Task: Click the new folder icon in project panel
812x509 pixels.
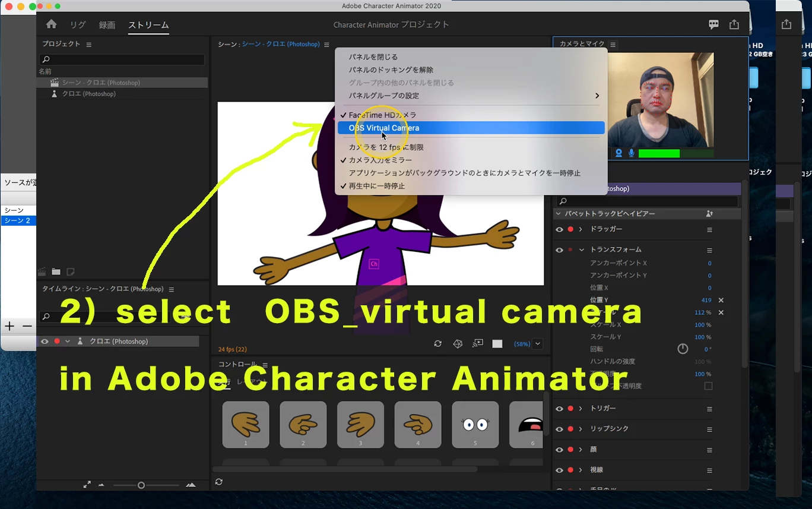Action: coord(56,271)
